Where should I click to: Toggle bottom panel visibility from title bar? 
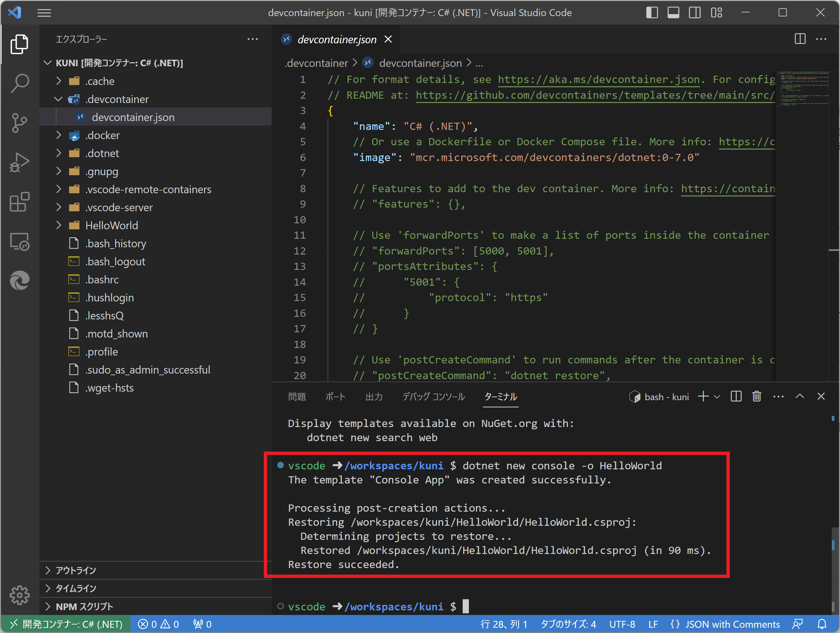click(x=673, y=13)
